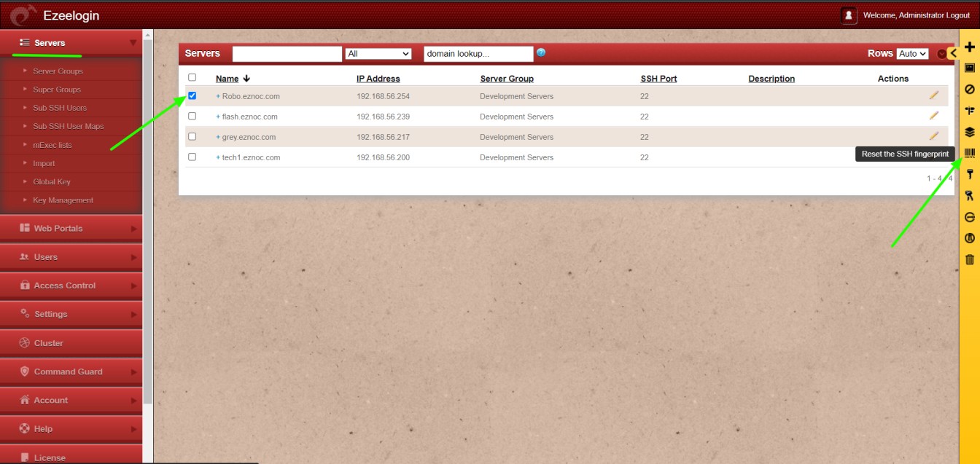
Task: Expand the Settings menu arrow
Action: (x=133, y=315)
